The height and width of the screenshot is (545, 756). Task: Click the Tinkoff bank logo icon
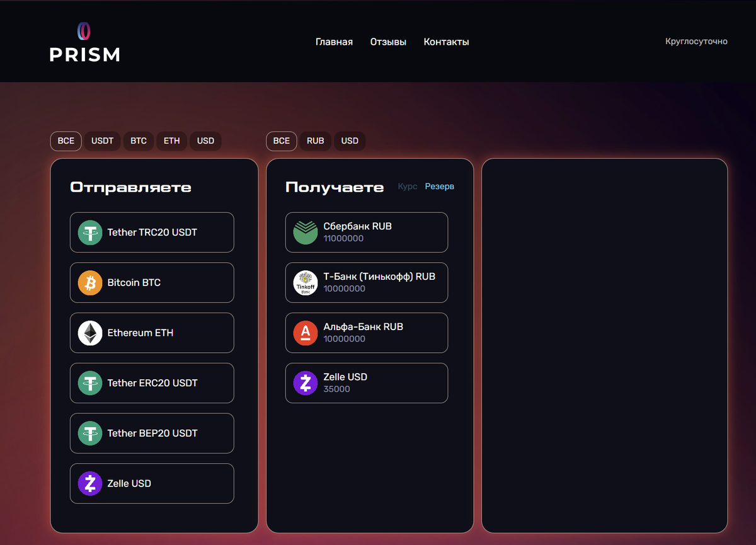pyautogui.click(x=306, y=283)
